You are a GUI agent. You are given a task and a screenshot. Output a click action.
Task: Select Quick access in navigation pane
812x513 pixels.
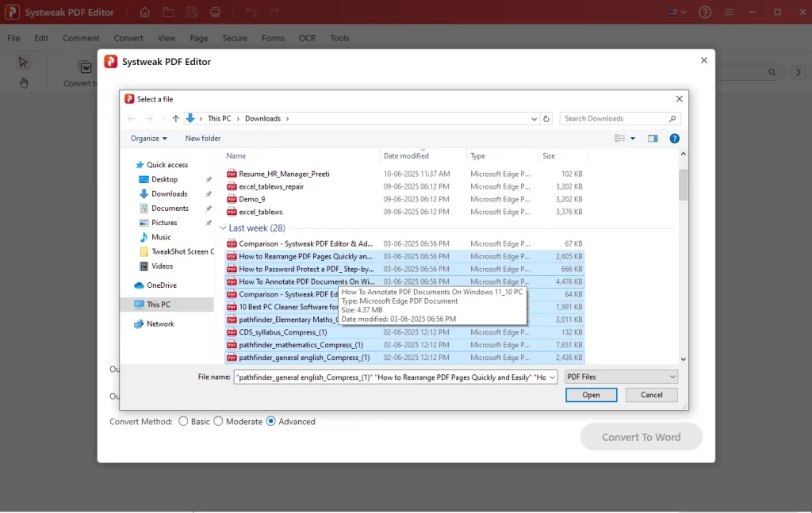coord(167,165)
